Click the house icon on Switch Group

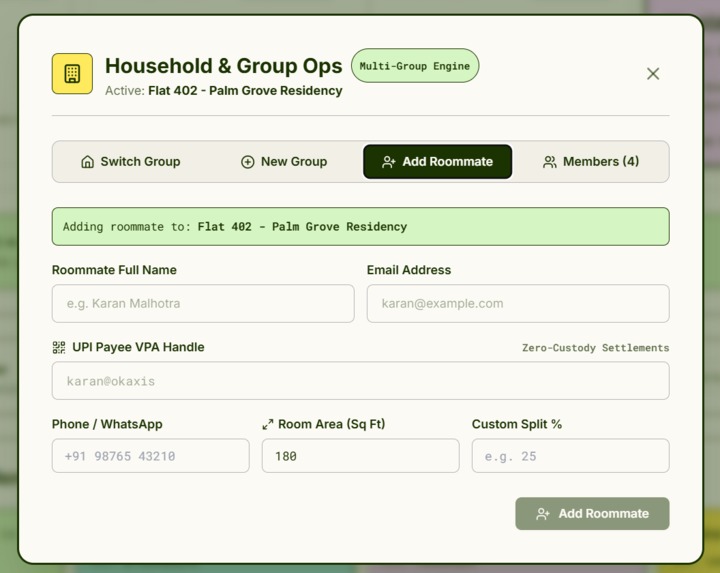pos(88,162)
